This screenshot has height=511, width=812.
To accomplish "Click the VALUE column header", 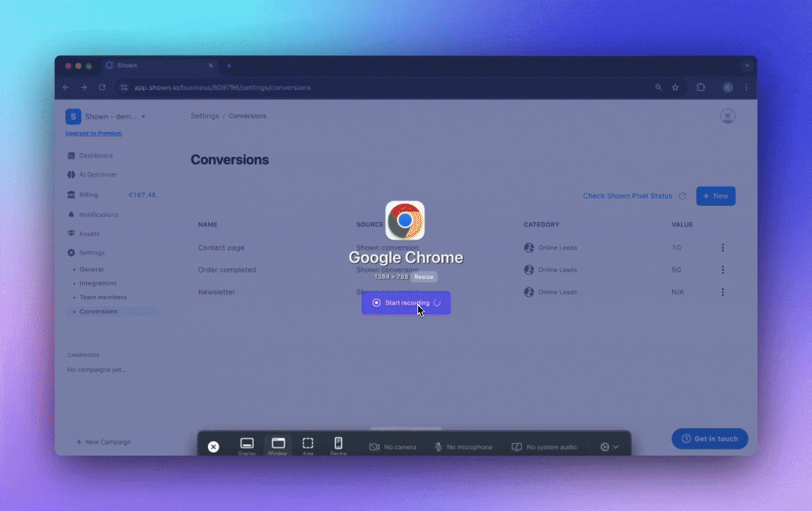I will (682, 225).
